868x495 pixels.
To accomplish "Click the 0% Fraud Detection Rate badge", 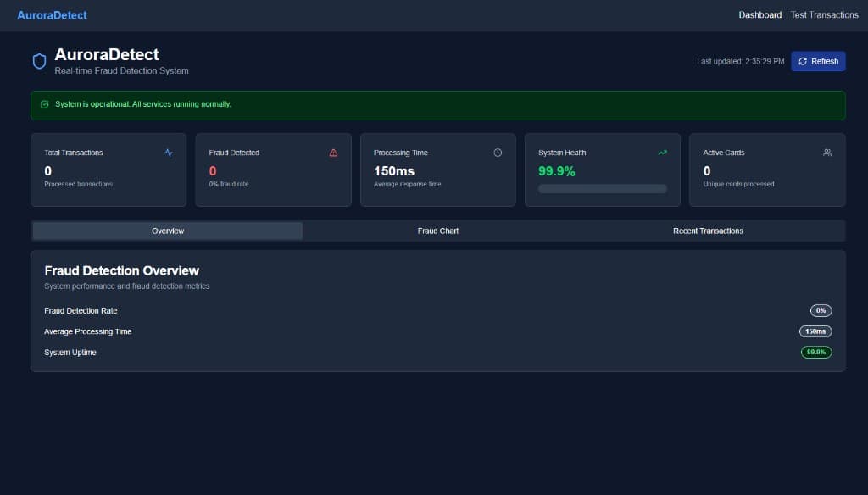I will [x=821, y=310].
